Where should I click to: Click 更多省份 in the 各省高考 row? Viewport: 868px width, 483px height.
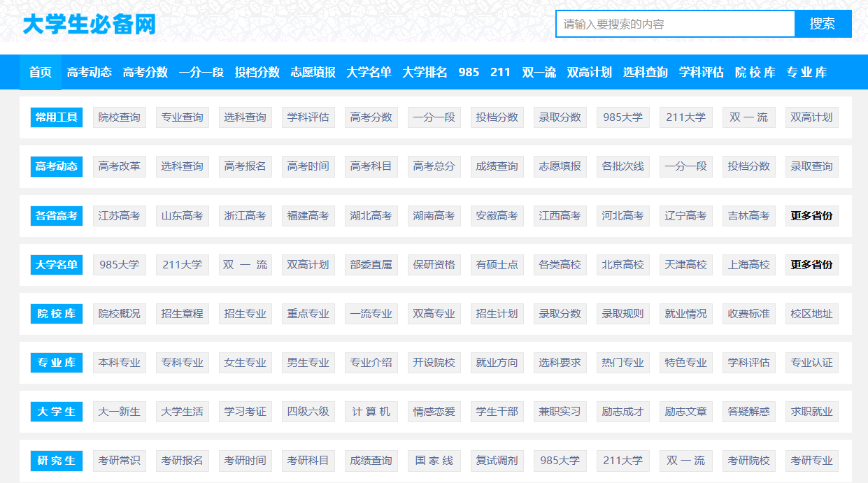click(x=811, y=216)
